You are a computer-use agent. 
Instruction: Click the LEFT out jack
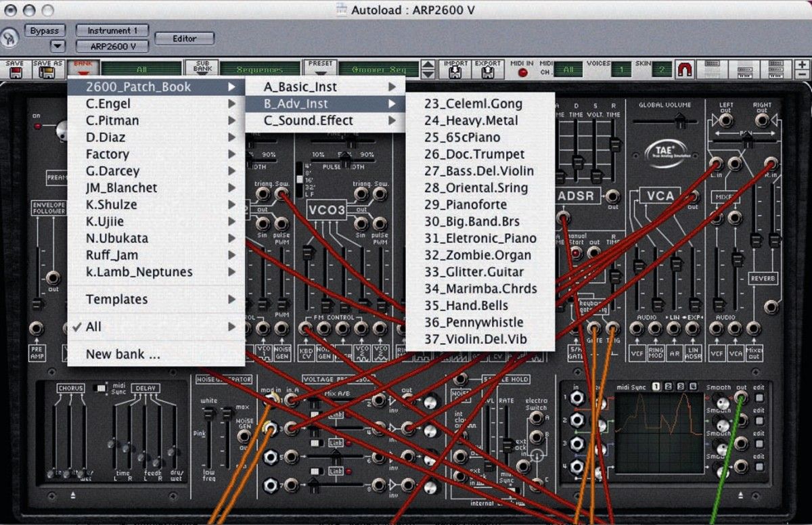coord(726,120)
